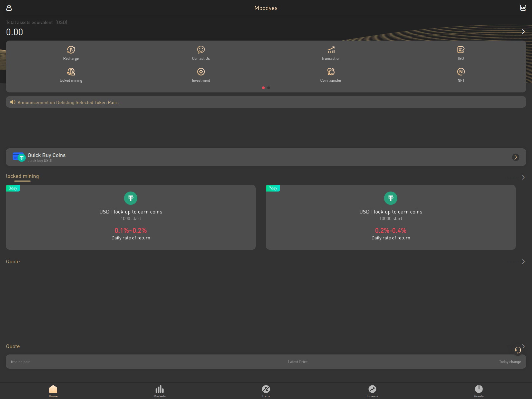Viewport: 532px width, 399px height.
Task: Open the Investment icon
Action: [x=201, y=72]
